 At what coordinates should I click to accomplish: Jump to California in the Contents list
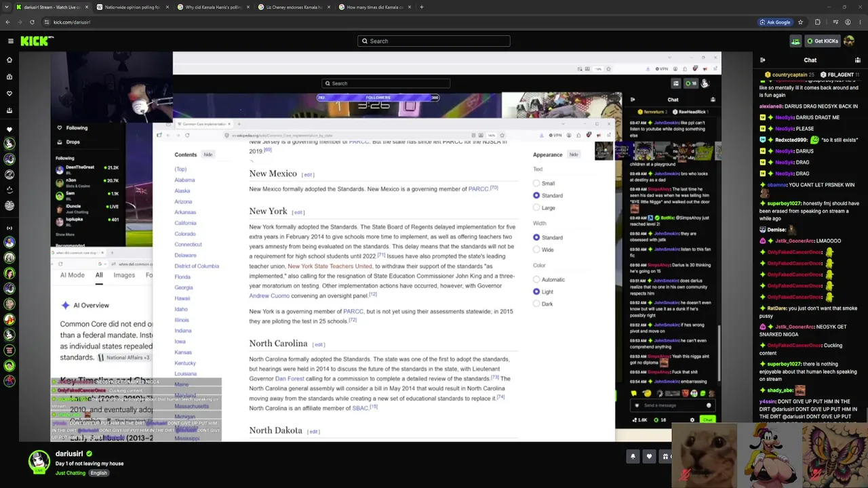185,223
